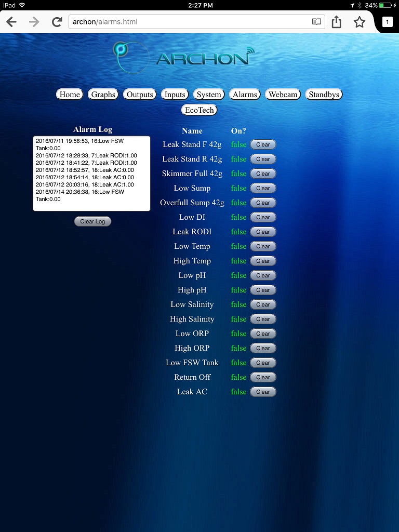Click the Archon logo
The image size is (399, 532).
click(183, 56)
